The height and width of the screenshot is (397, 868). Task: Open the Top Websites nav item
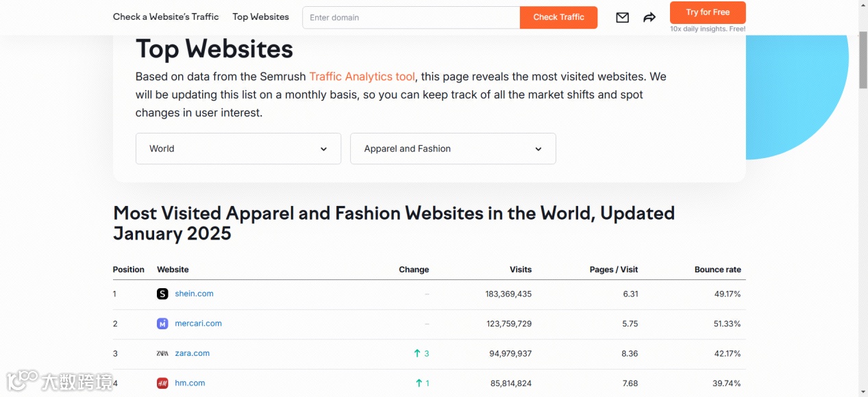(x=260, y=17)
